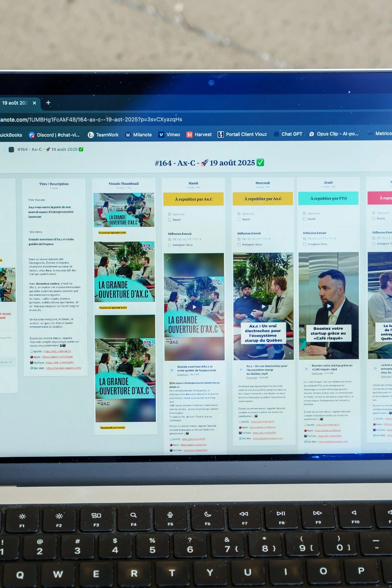Toggle 'Instagram Story' checkbox in the Mercredi column
This screenshot has width=392, height=588.
click(x=239, y=245)
